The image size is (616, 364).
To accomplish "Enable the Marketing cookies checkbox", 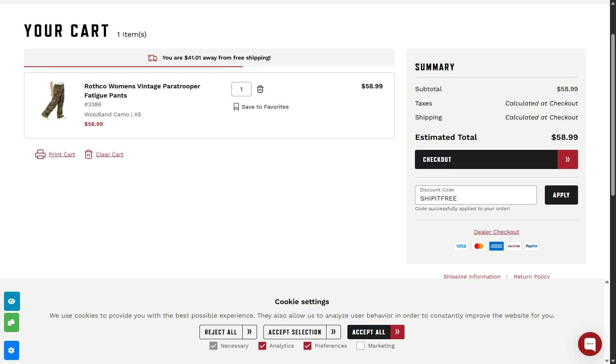I will click(361, 346).
